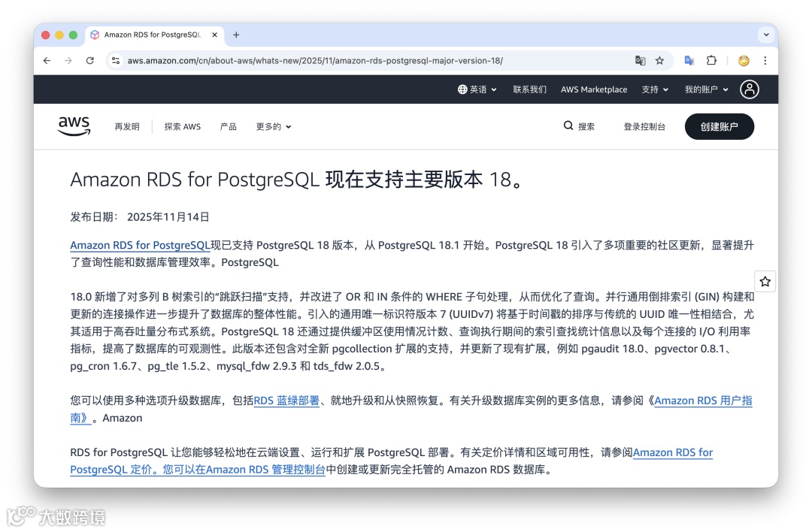Click the page headline about 主要版本 18
This screenshot has height=532, width=812.
pos(297,180)
